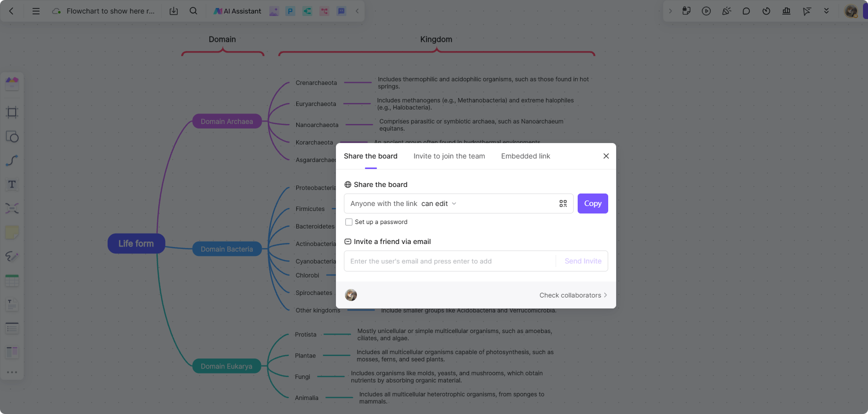This screenshot has width=868, height=414.
Task: Click the QR code icon in share link field
Action: 563,203
